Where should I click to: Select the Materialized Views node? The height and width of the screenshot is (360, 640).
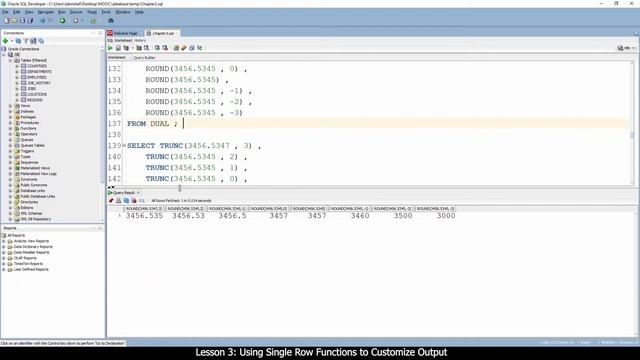point(35,168)
